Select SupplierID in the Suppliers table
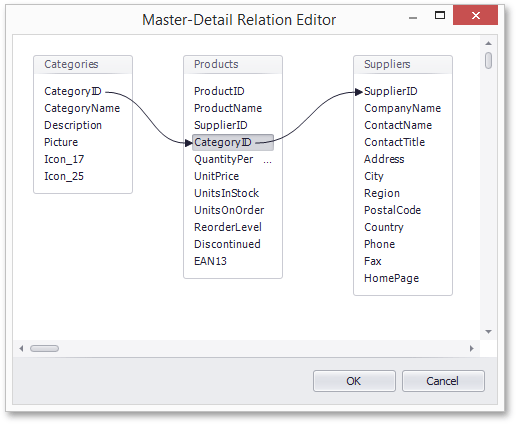This screenshot has width=516, height=424. pyautogui.click(x=391, y=91)
